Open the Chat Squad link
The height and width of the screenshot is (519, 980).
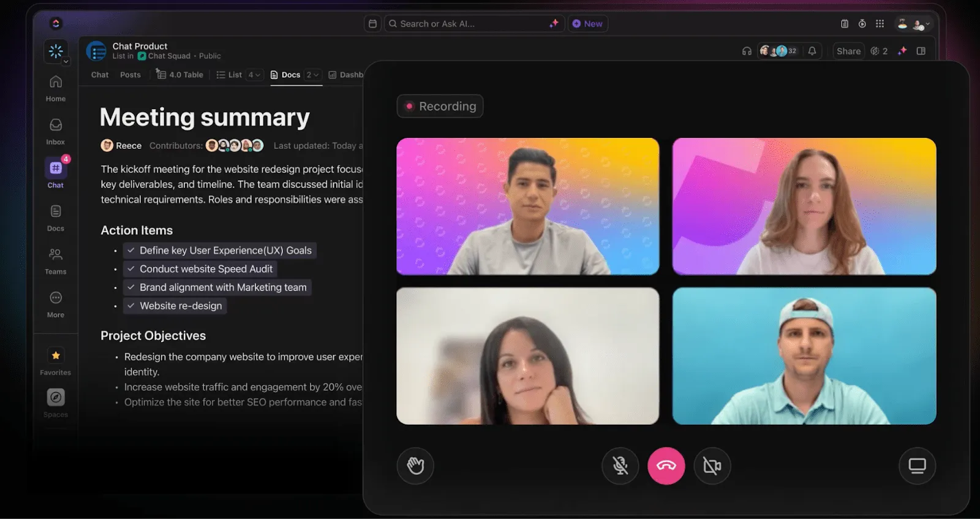click(164, 56)
